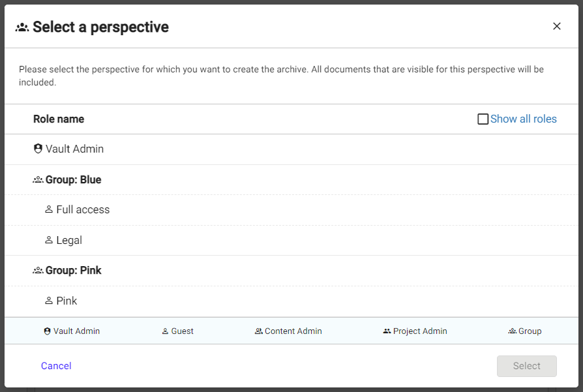
Task: Collapse the Group: Pink row
Action: click(x=73, y=270)
